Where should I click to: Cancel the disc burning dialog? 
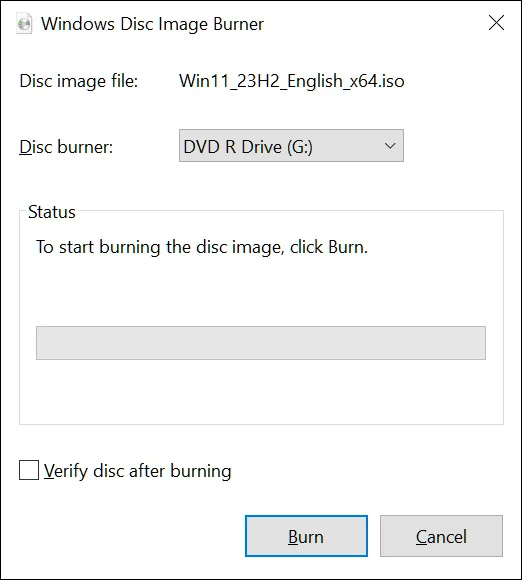tap(441, 536)
